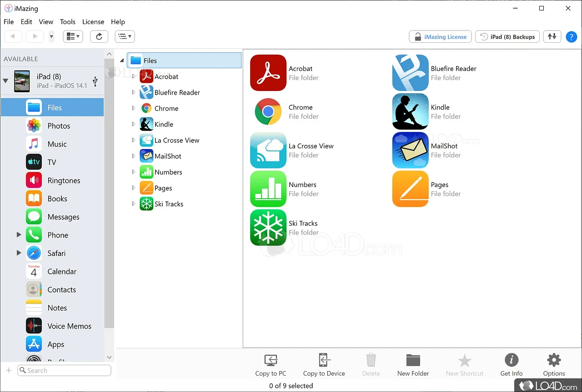Screen dimensions: 582x392
Task: Open the License menu
Action: click(93, 22)
